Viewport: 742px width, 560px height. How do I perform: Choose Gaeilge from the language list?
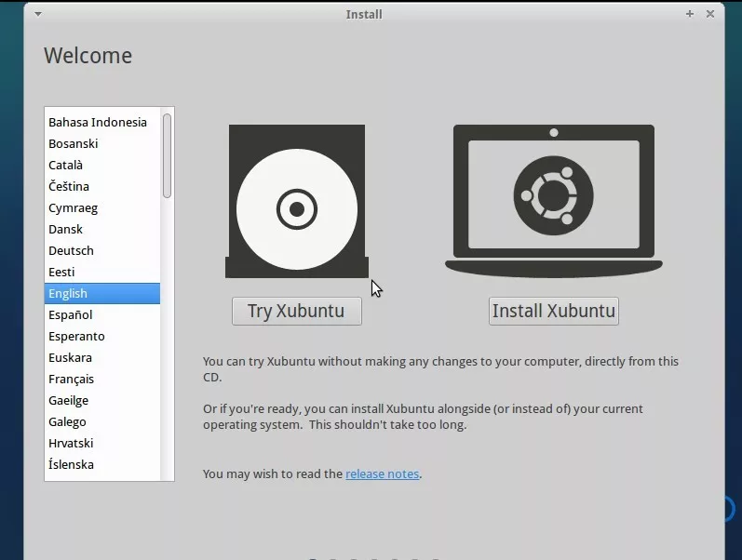[102, 400]
